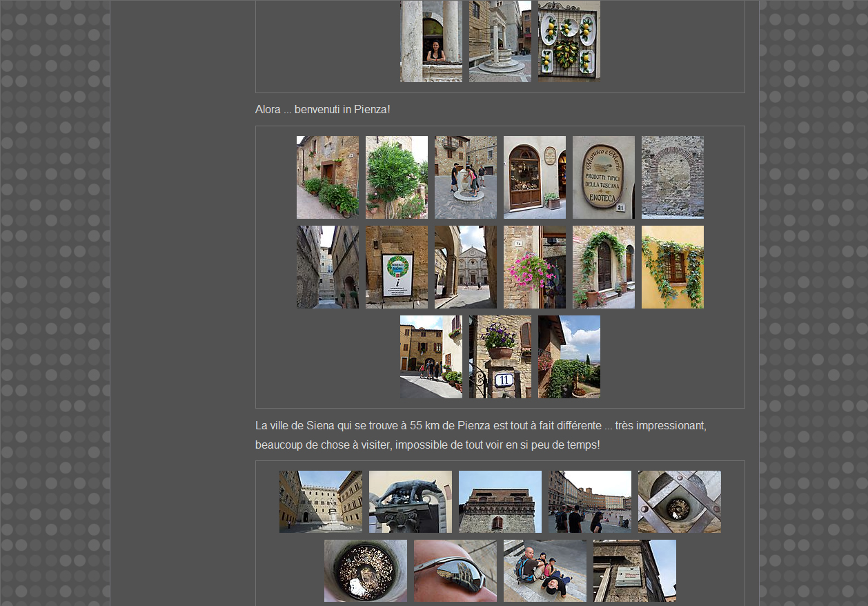The image size is (868, 606).
Task: View the Piazza del Campo photo
Action: [590, 502]
